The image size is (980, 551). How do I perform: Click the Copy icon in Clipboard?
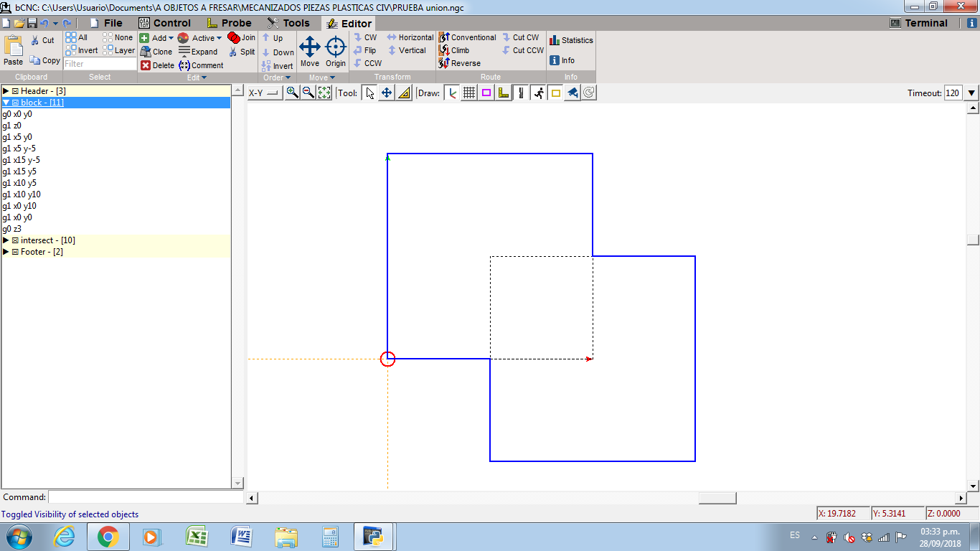[x=35, y=60]
